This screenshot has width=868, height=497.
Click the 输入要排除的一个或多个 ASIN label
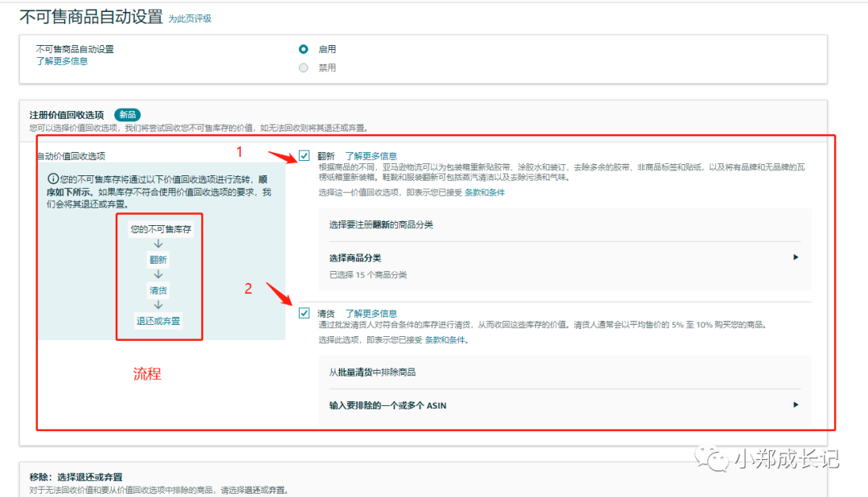coord(387,405)
